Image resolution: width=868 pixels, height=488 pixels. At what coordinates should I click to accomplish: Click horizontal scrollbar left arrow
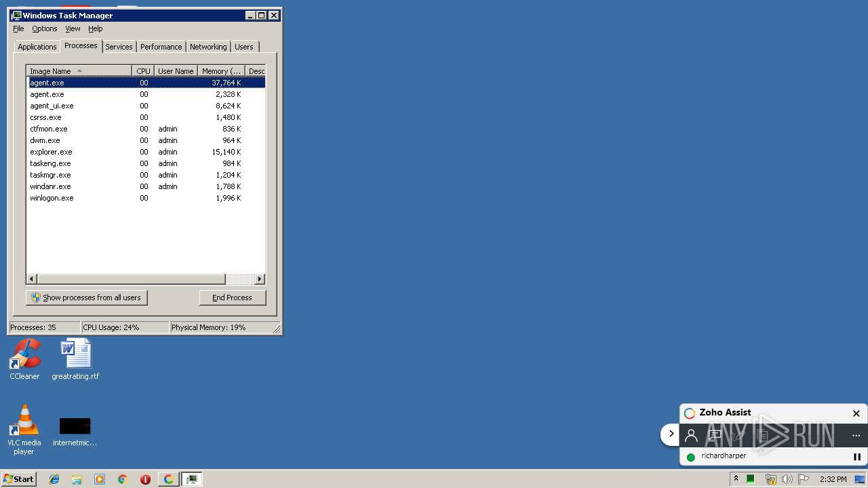(32, 279)
